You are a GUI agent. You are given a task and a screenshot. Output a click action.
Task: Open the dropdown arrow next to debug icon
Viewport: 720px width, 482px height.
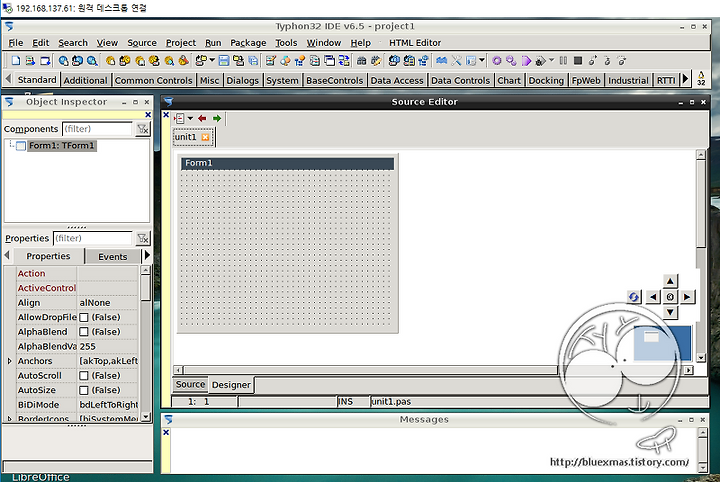[551, 60]
